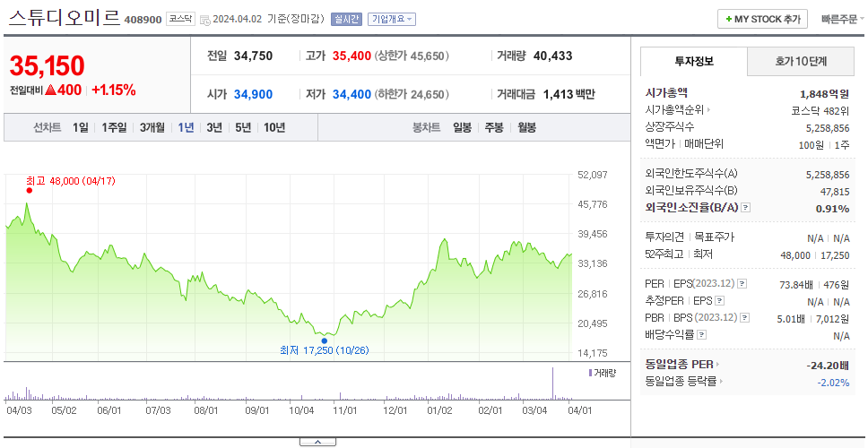The height and width of the screenshot is (448, 868).
Task: Click the 외국인보유주식수 value 47,815
Action: [835, 192]
